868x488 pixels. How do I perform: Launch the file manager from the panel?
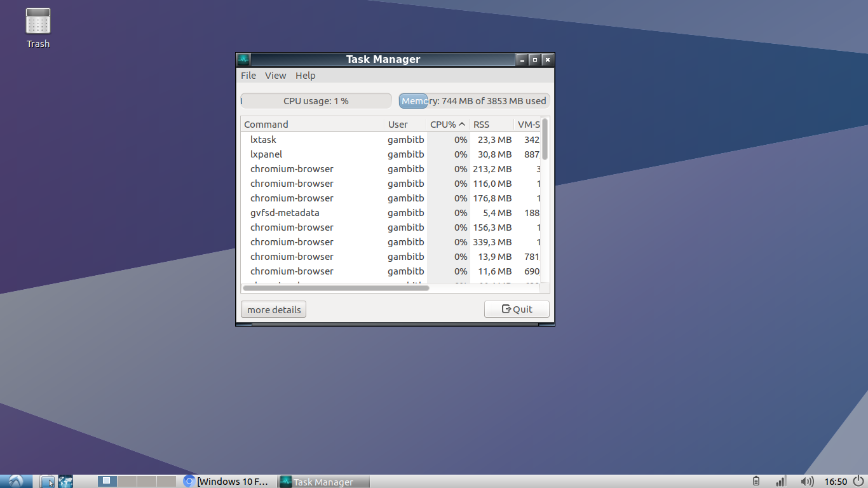coord(48,481)
